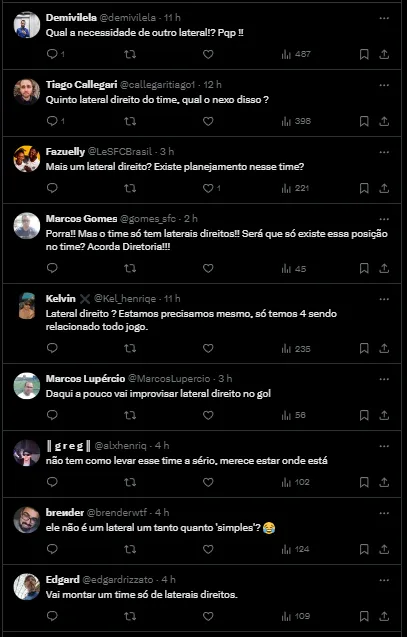Open more options on greg's tweet

coord(384,446)
